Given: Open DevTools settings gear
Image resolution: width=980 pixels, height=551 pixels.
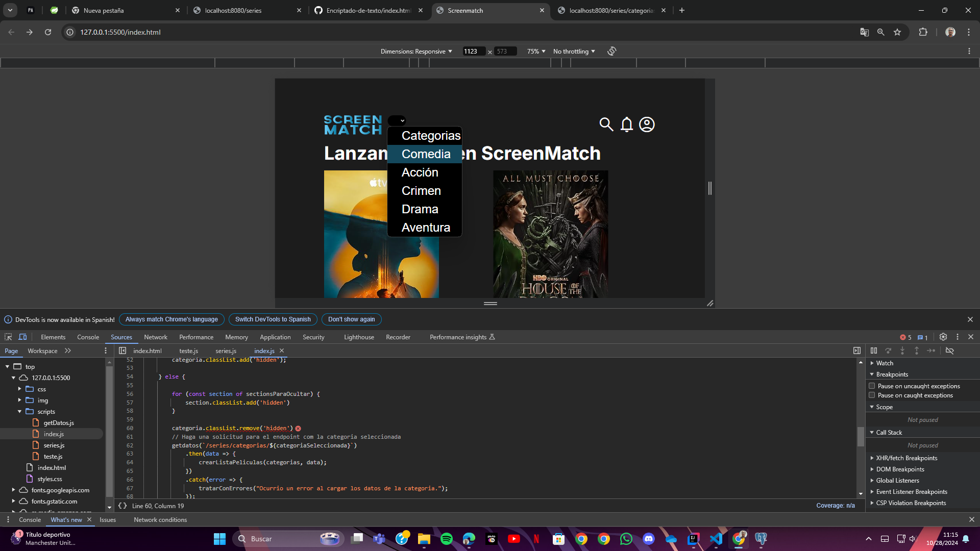Looking at the screenshot, I should click(x=943, y=337).
